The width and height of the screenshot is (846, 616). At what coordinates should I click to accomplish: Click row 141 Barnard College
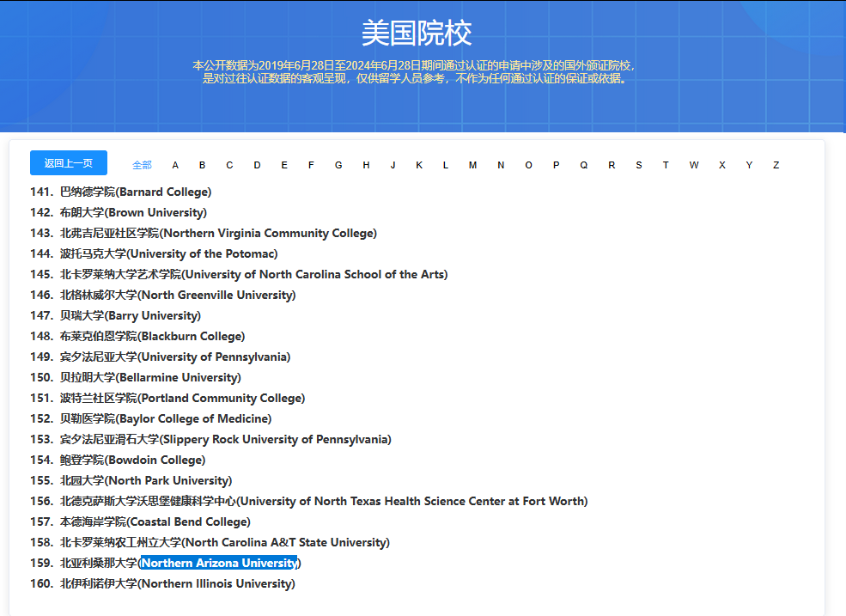pos(121,192)
